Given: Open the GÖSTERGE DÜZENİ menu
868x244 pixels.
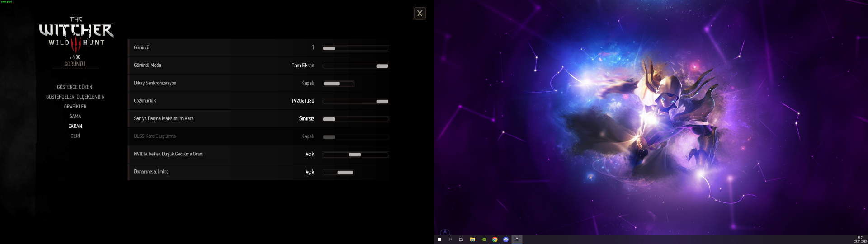Looking at the screenshot, I should coord(75,87).
